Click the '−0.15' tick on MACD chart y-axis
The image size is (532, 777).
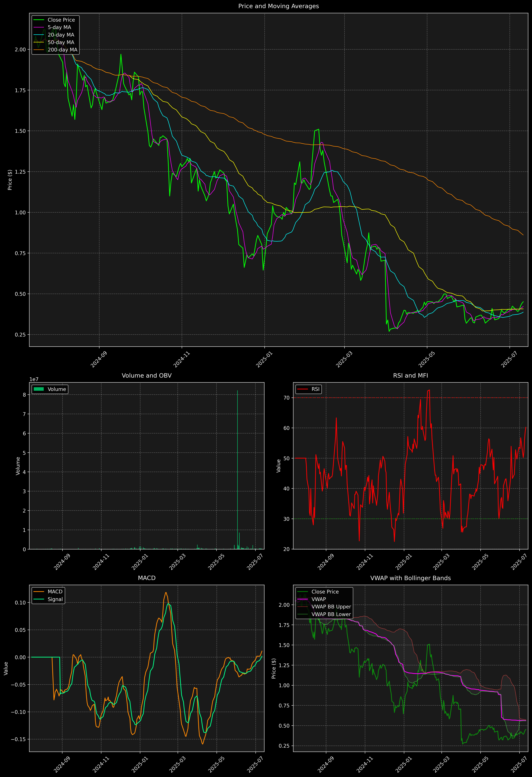[18, 739]
